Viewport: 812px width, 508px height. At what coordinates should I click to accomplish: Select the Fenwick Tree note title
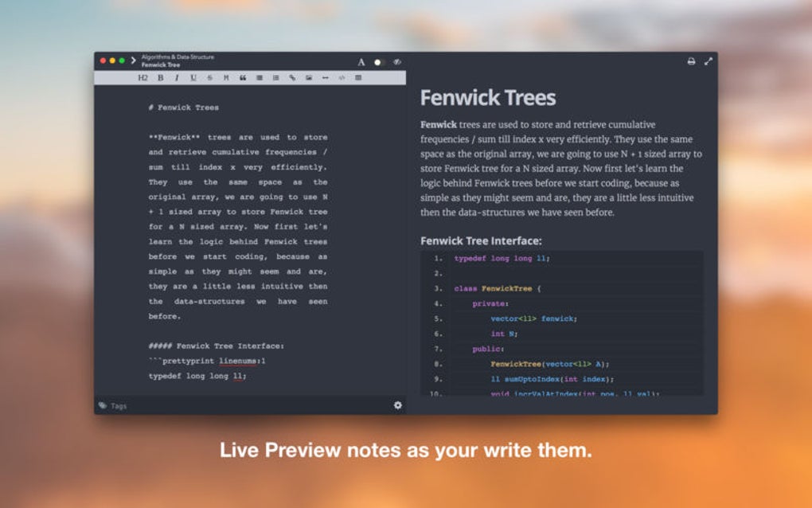(x=160, y=64)
